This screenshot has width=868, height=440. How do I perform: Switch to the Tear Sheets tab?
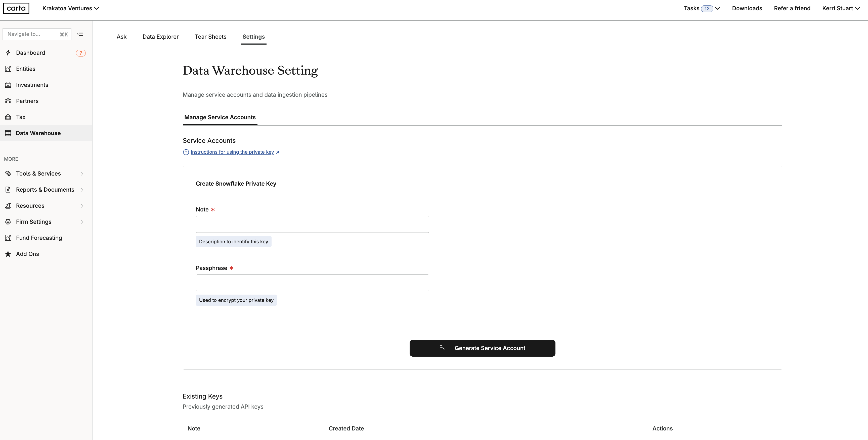(x=210, y=37)
